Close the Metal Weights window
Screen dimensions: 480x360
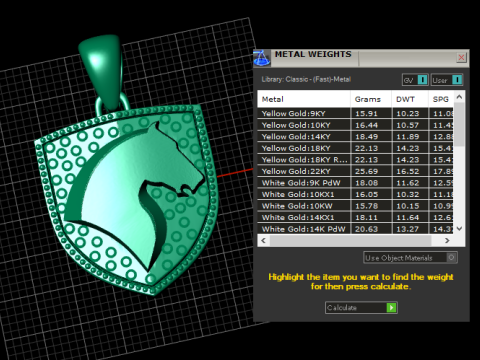coord(461,58)
